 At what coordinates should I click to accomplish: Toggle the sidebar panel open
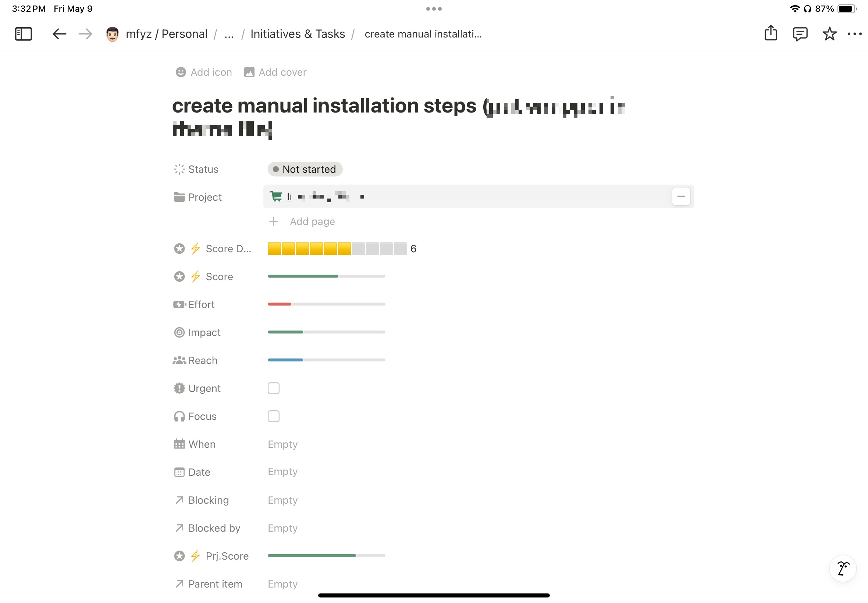click(x=23, y=33)
